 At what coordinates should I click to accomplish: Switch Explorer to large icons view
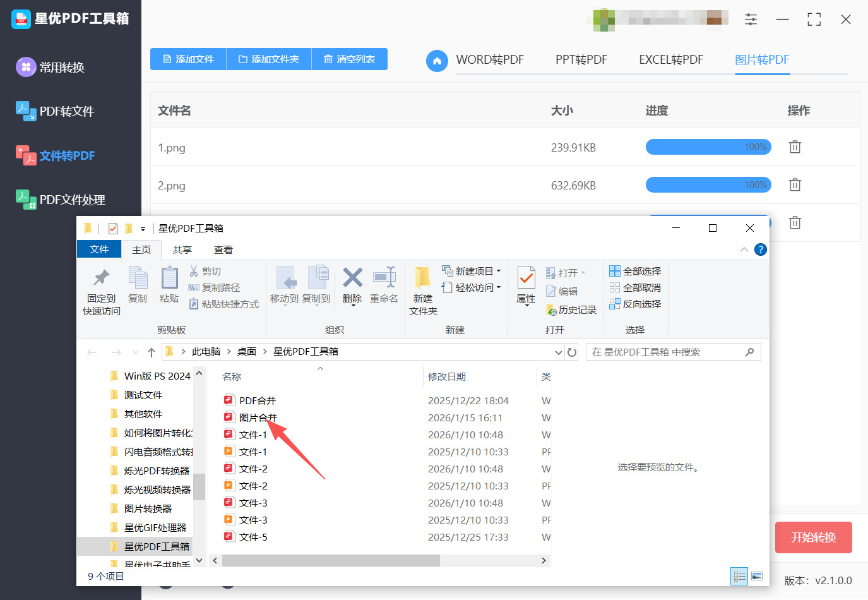pyautogui.click(x=757, y=576)
